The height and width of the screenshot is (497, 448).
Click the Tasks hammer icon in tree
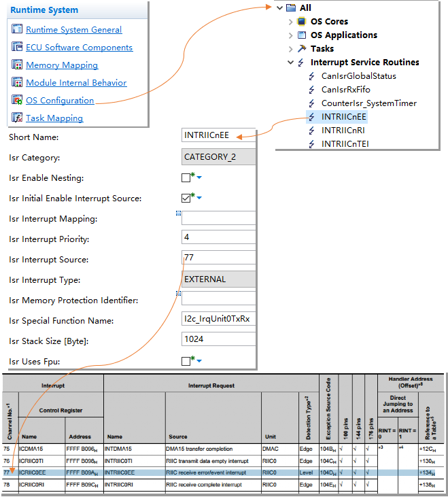[x=301, y=49]
